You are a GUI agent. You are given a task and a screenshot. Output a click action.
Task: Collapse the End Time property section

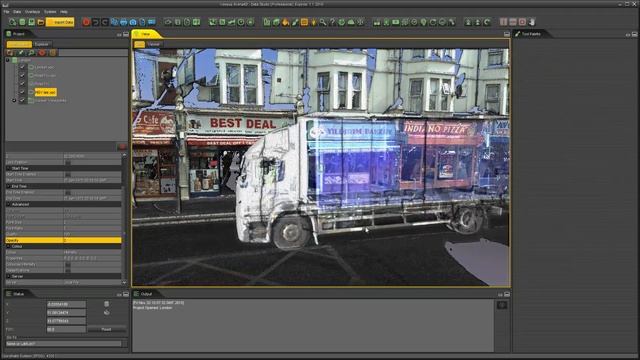pyautogui.click(x=9, y=186)
